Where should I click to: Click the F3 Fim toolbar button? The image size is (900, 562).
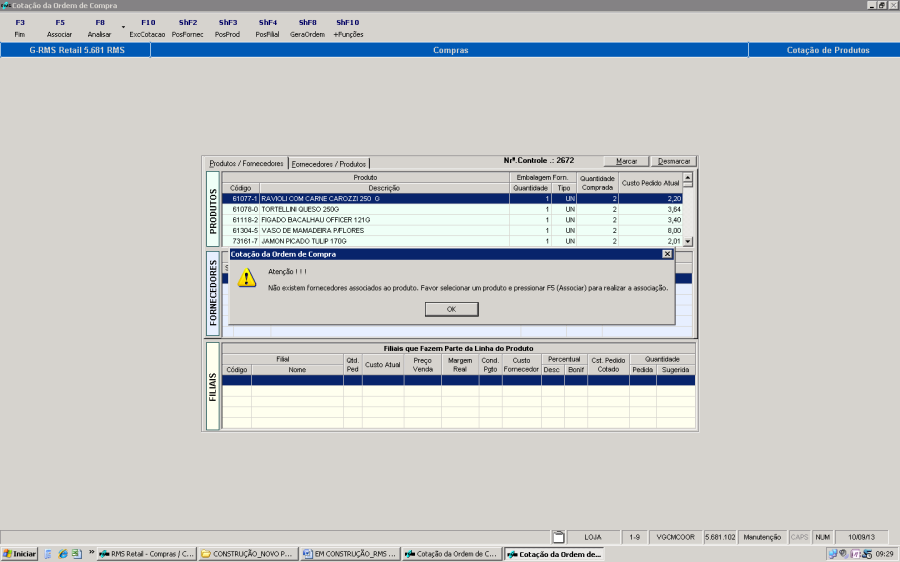coord(20,28)
